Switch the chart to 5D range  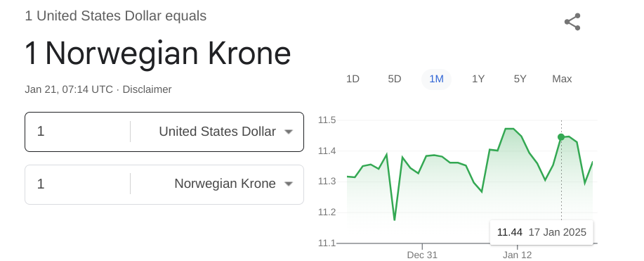395,79
